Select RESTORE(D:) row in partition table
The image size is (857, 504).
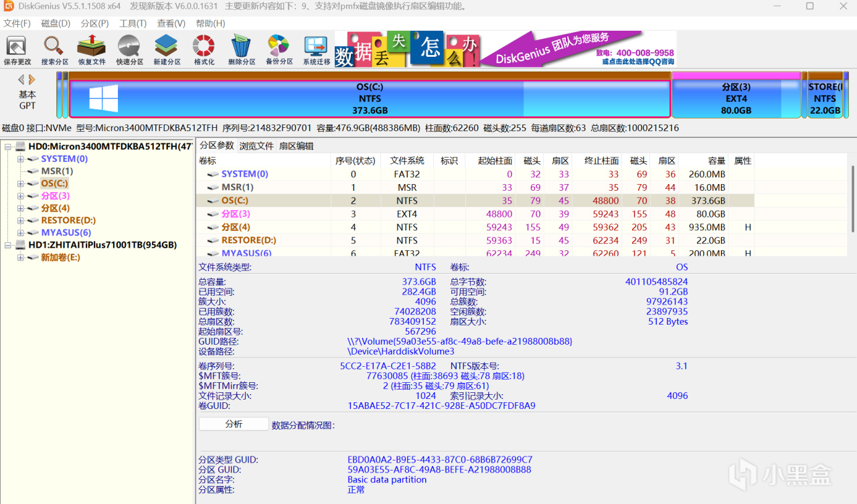coord(475,240)
